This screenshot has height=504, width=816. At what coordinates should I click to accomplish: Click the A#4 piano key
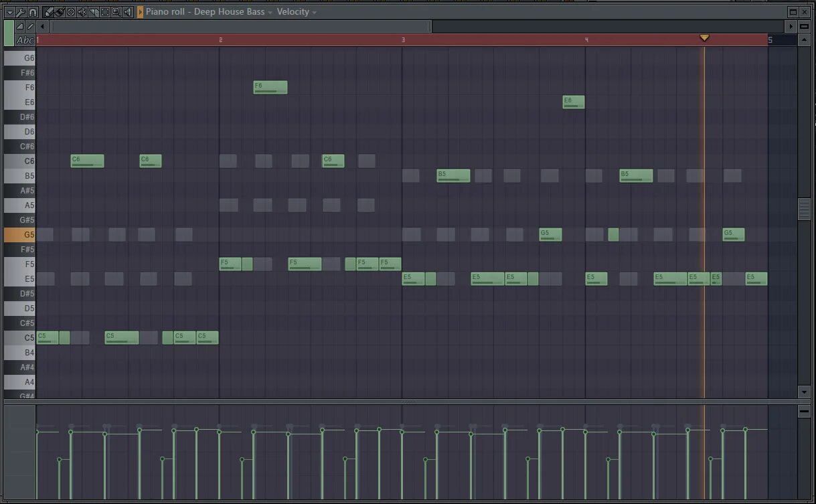[x=19, y=367]
